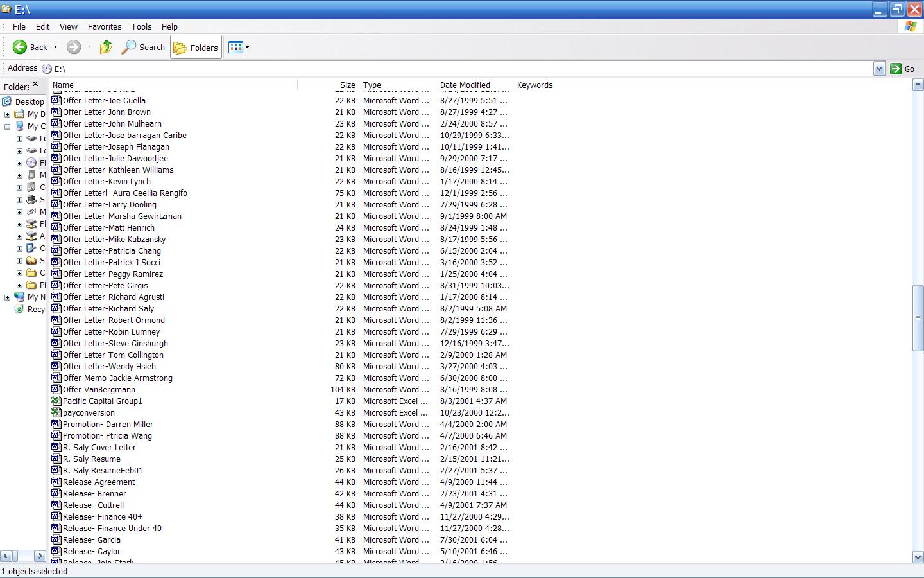Open the View menu
Screen dimensions: 924x578
[x=69, y=26]
